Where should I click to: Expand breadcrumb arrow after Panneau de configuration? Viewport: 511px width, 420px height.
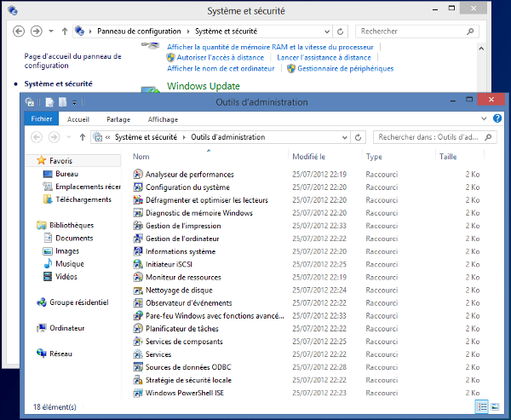pos(188,32)
